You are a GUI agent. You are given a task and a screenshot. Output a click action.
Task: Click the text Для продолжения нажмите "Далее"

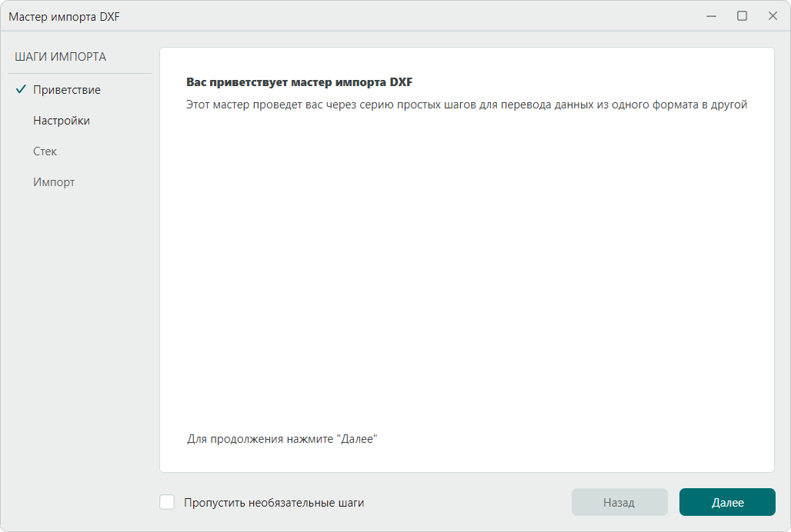tap(282, 439)
